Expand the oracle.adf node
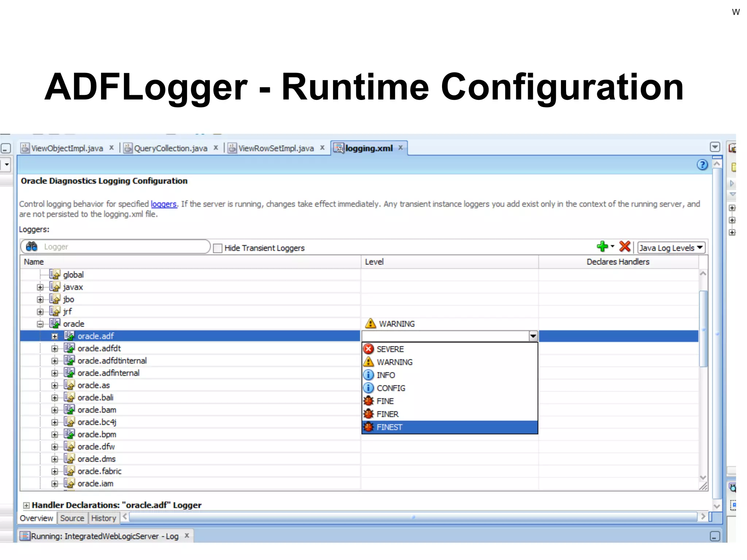 55,336
